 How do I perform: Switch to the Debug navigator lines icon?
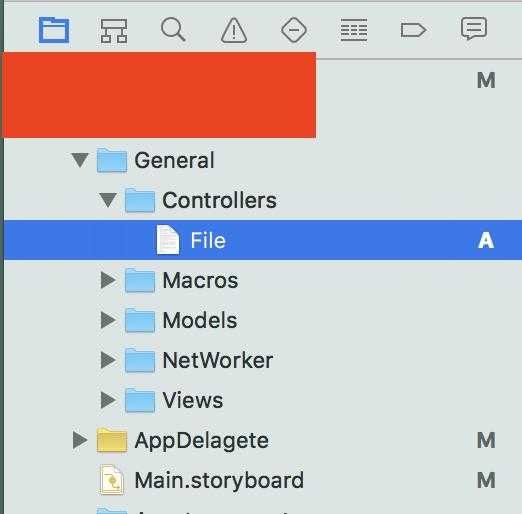354,30
